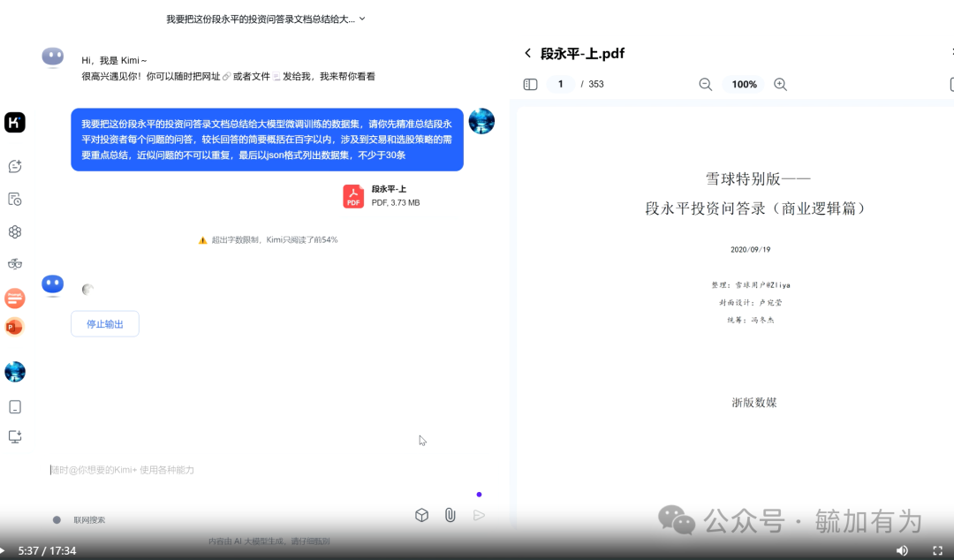Open the cube tools icon by the input box

pos(421,516)
